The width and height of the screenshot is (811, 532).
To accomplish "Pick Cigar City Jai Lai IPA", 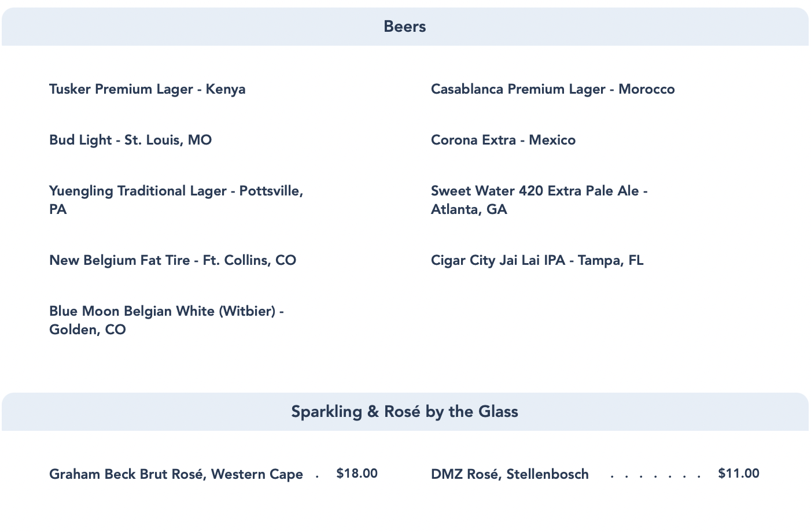I will pos(537,260).
